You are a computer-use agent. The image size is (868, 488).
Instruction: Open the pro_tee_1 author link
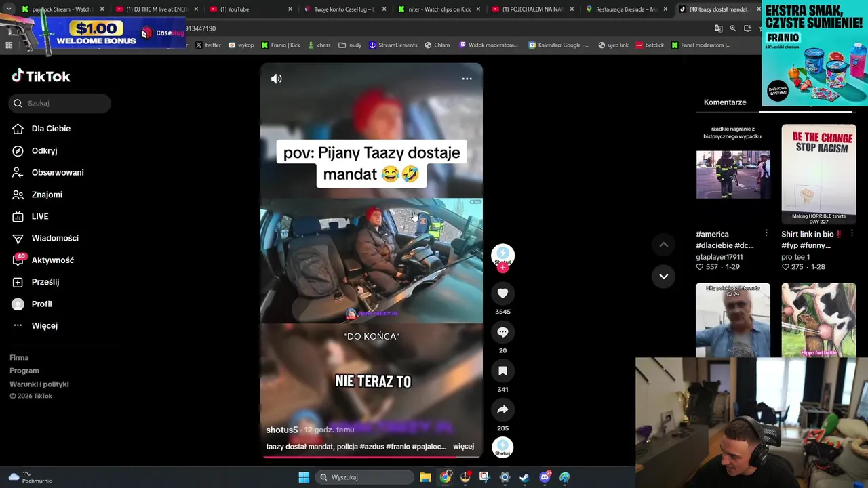pyautogui.click(x=795, y=257)
